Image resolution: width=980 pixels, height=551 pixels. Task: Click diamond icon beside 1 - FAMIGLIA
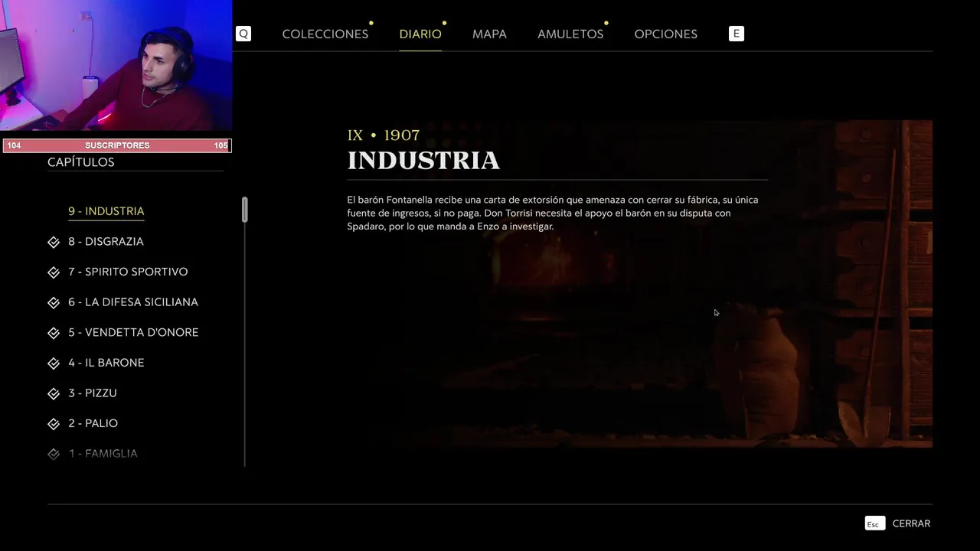point(54,454)
